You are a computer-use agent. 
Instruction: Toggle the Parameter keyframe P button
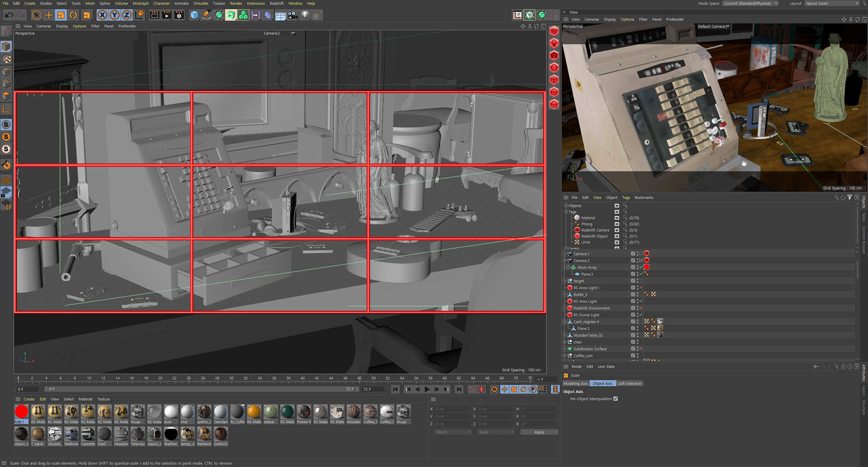[x=533, y=389]
